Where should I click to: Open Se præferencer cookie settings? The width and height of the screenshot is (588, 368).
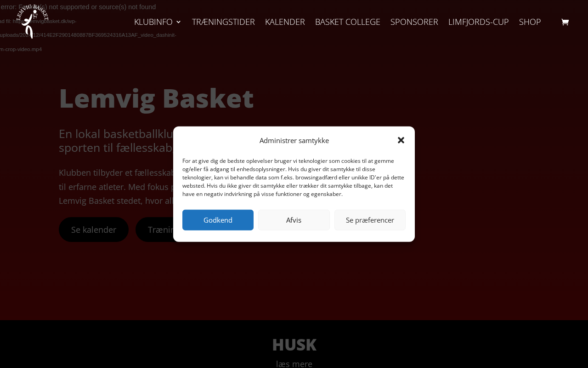[370, 220]
